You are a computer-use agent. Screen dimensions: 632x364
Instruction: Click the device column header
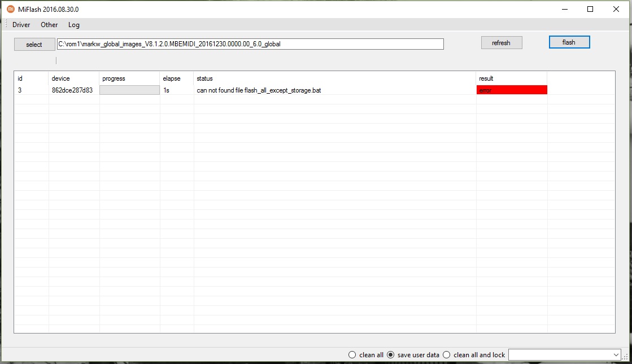point(74,78)
